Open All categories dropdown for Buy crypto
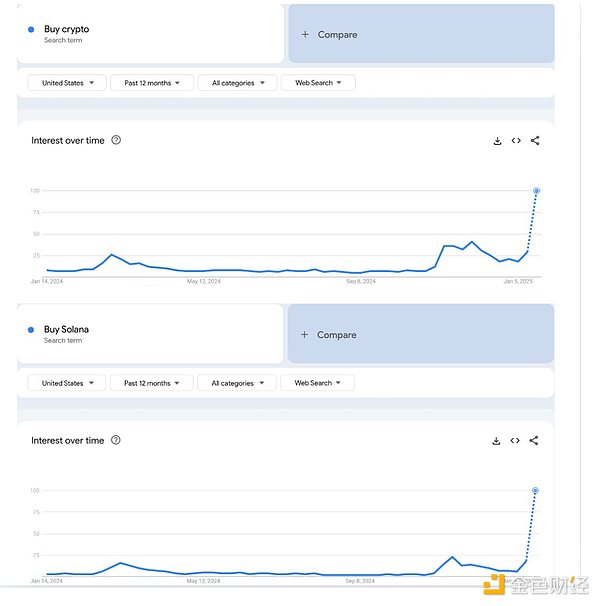This screenshot has width=600, height=606. 237,83
